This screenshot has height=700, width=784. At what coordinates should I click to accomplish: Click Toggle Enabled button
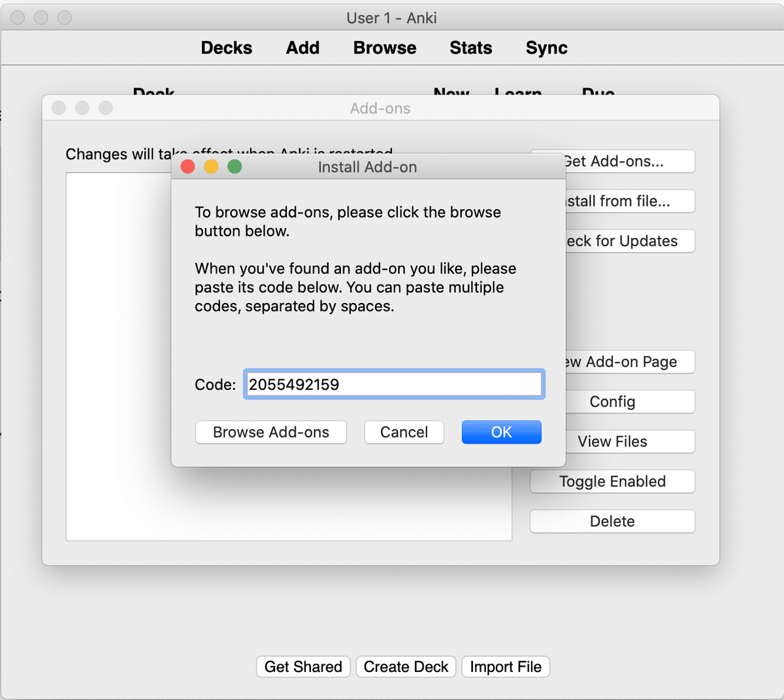click(612, 481)
